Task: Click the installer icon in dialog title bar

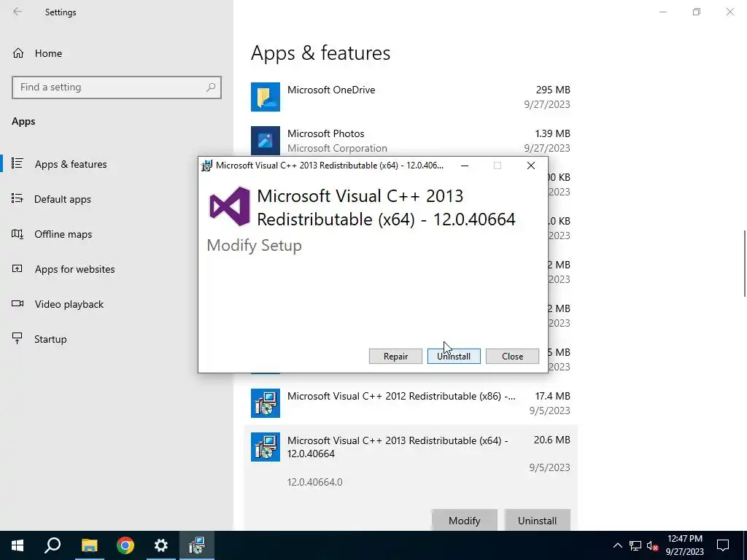Action: coord(206,166)
